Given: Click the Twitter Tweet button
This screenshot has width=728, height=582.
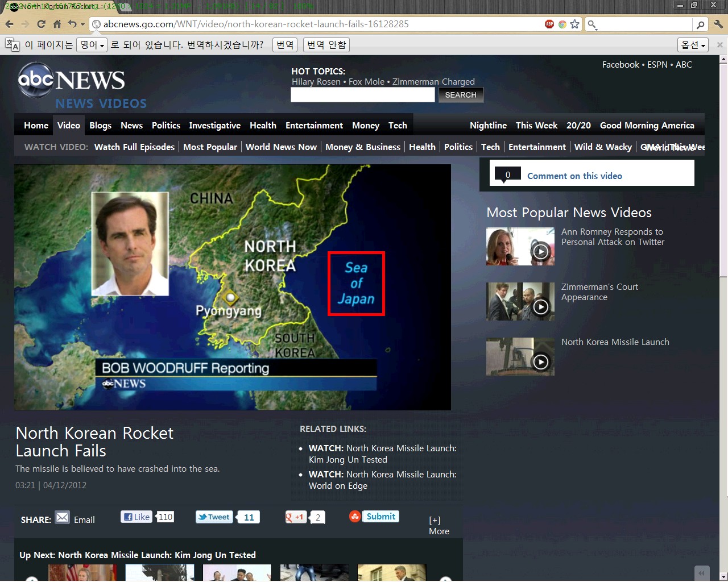Looking at the screenshot, I should point(214,517).
